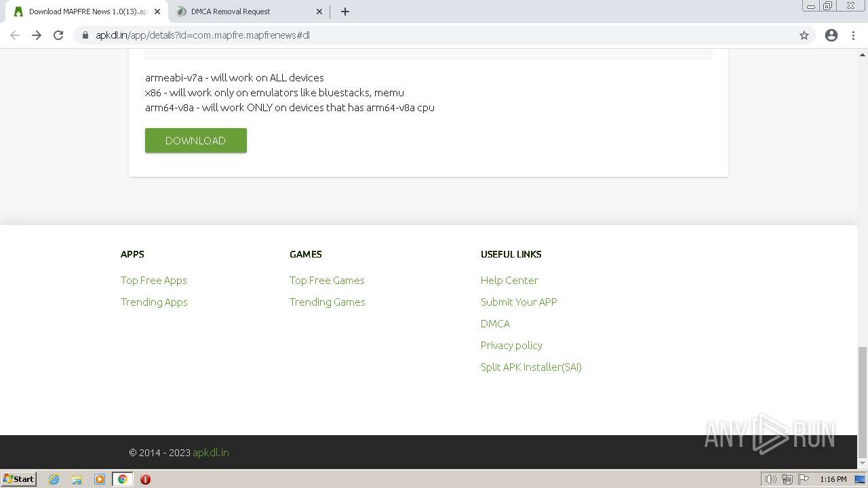Click the green DOWNLOAD button
Screen dimensions: 868x488
coord(196,140)
